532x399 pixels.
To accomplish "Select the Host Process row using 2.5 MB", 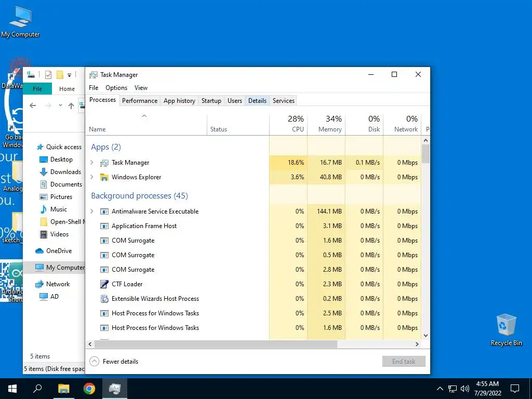I will tap(254, 313).
